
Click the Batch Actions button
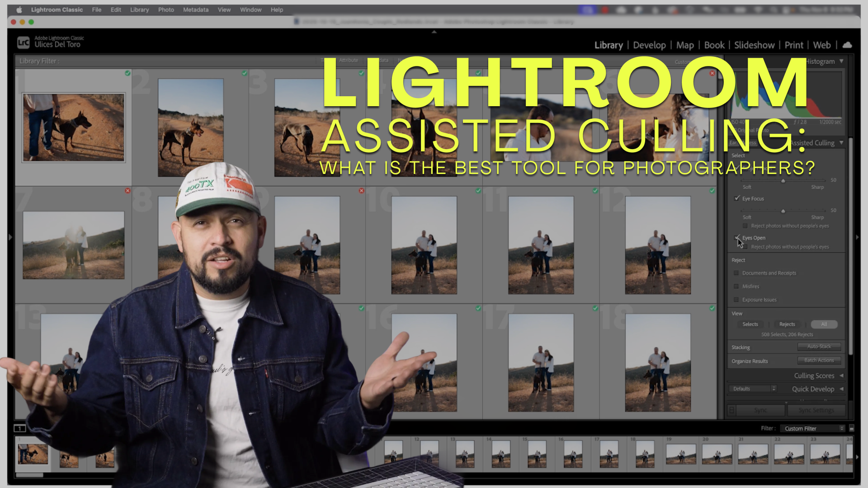point(819,361)
